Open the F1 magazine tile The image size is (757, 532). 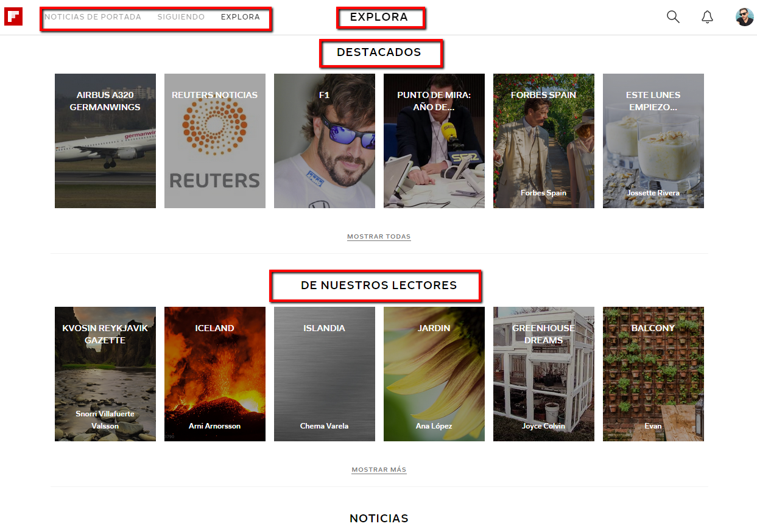(x=325, y=141)
